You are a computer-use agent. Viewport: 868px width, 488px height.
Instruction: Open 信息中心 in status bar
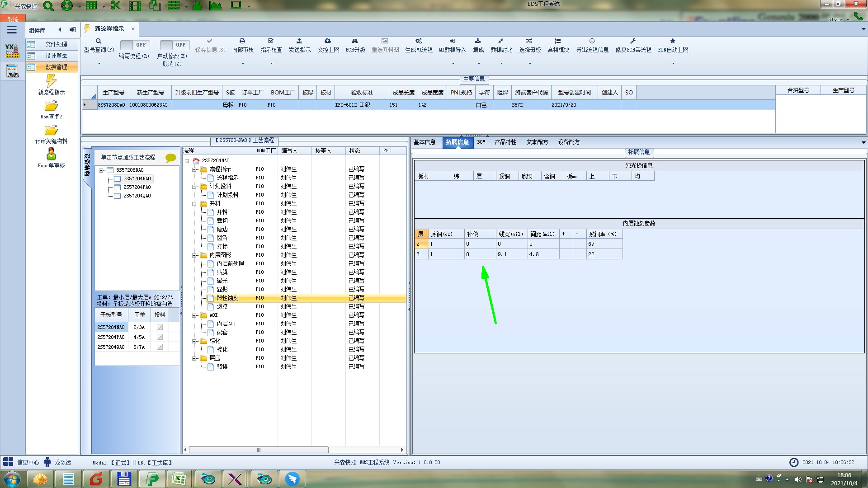coord(21,462)
